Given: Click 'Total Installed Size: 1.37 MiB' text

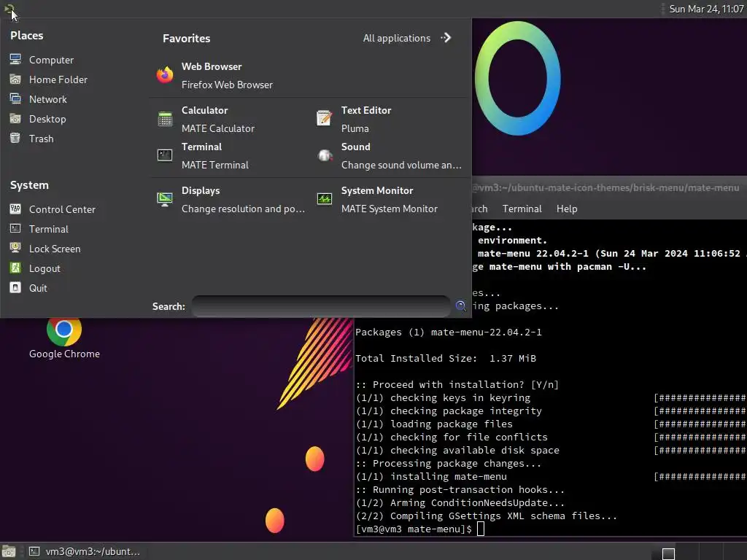Looking at the screenshot, I should tap(446, 358).
